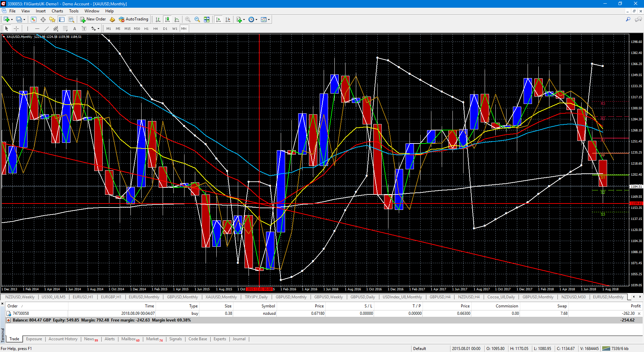Screen dimensions: 644x352
Task: Select the Fibonacci retracement tool
Action: tap(65, 28)
